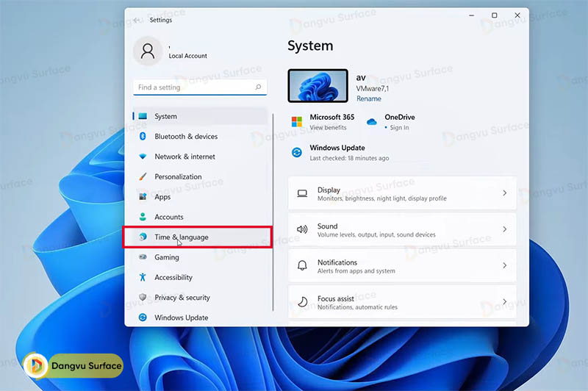The height and width of the screenshot is (391, 588).
Task: Click the Notifications bell icon
Action: pyautogui.click(x=302, y=265)
